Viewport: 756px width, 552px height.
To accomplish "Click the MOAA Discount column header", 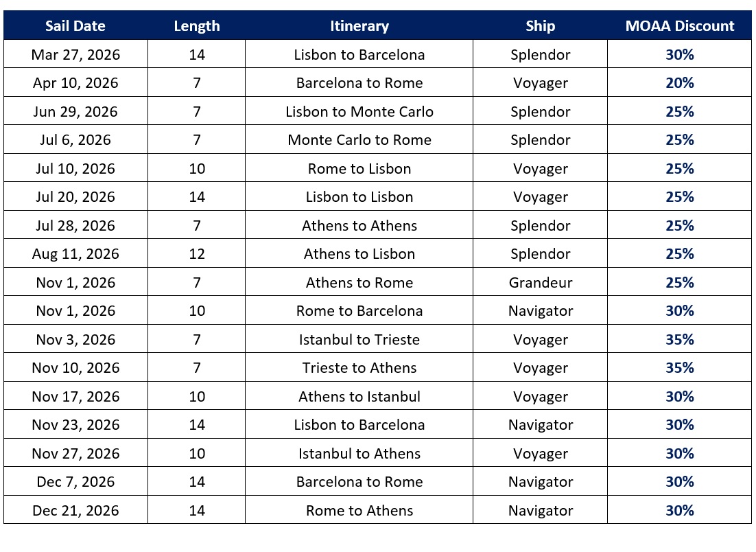I will (x=679, y=26).
